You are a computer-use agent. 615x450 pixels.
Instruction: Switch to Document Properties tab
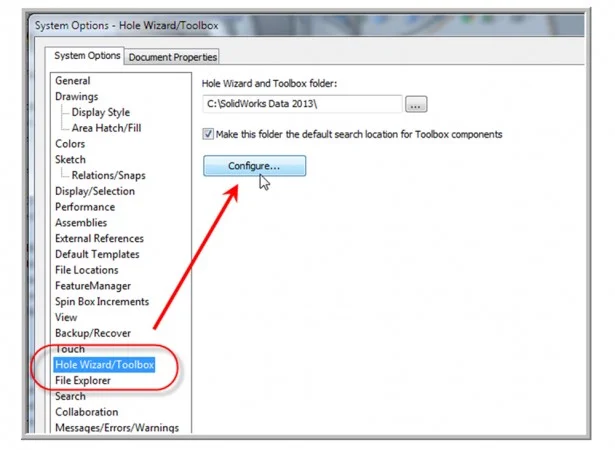(173, 57)
